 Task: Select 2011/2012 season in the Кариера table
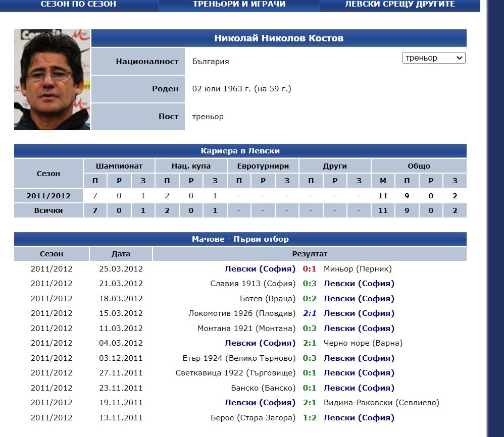coord(48,196)
